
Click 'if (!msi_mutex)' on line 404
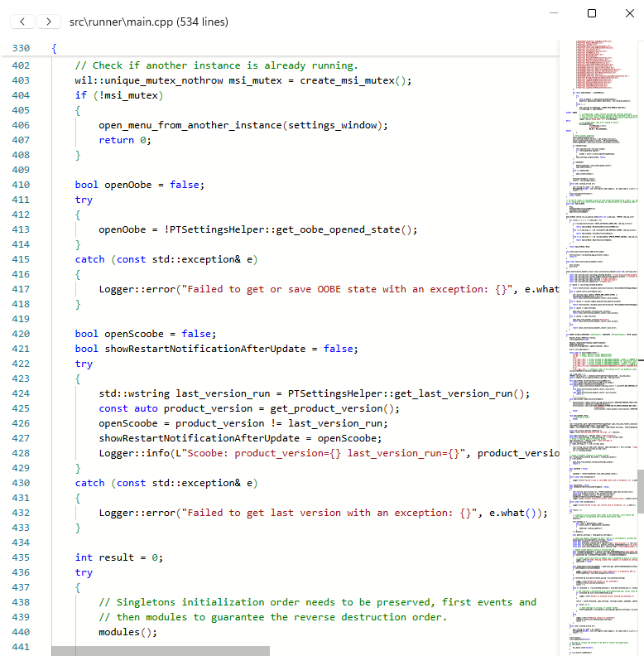(119, 95)
